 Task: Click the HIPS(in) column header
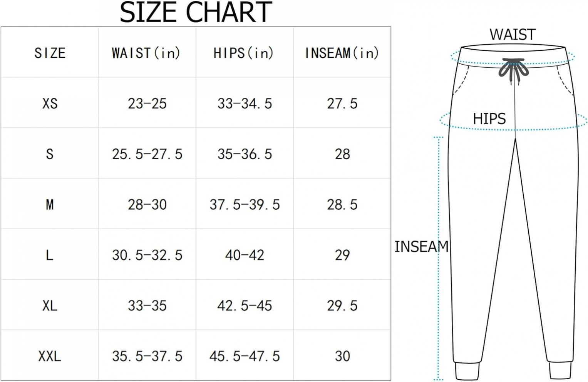243,53
